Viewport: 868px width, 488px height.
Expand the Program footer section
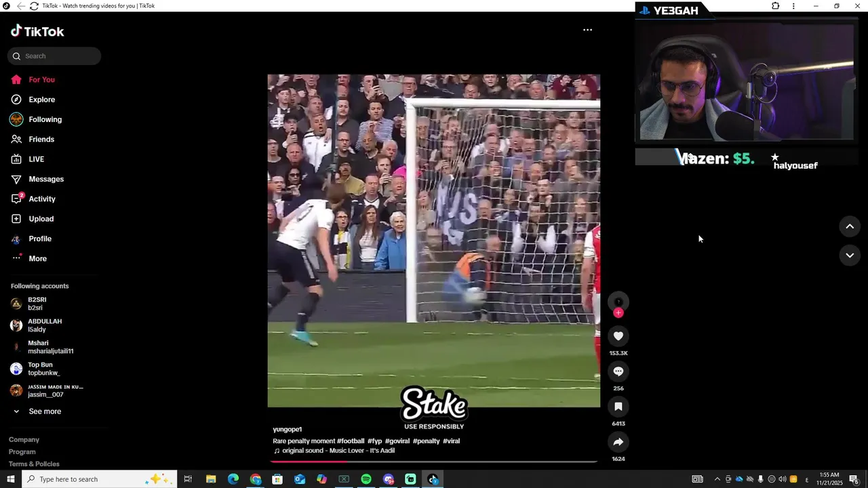click(x=22, y=452)
